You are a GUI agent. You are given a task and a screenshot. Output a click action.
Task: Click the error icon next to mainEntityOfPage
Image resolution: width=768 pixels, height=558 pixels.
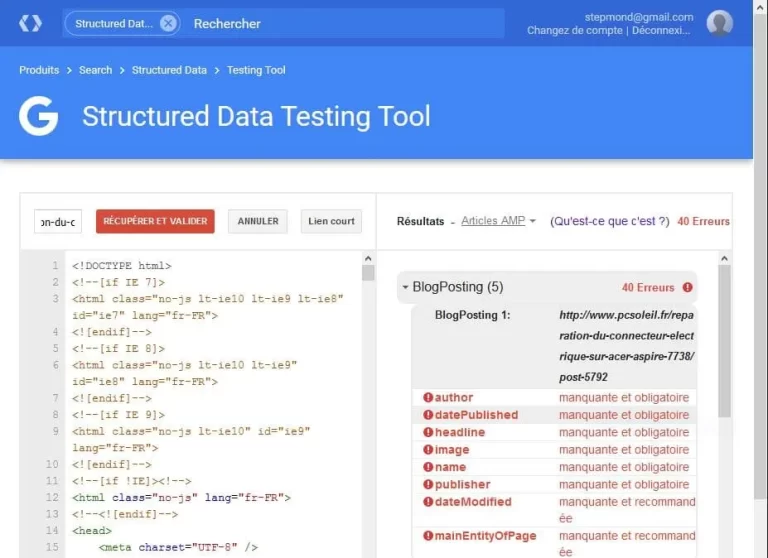(x=428, y=536)
